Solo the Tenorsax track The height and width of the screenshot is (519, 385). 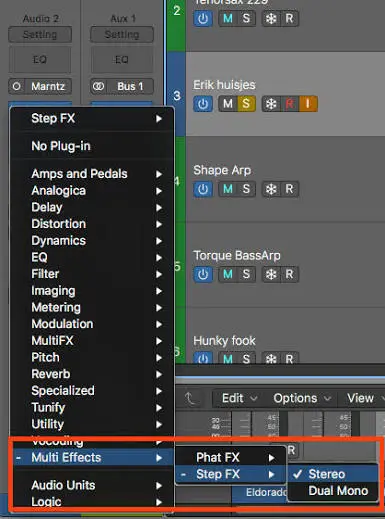tap(246, 18)
